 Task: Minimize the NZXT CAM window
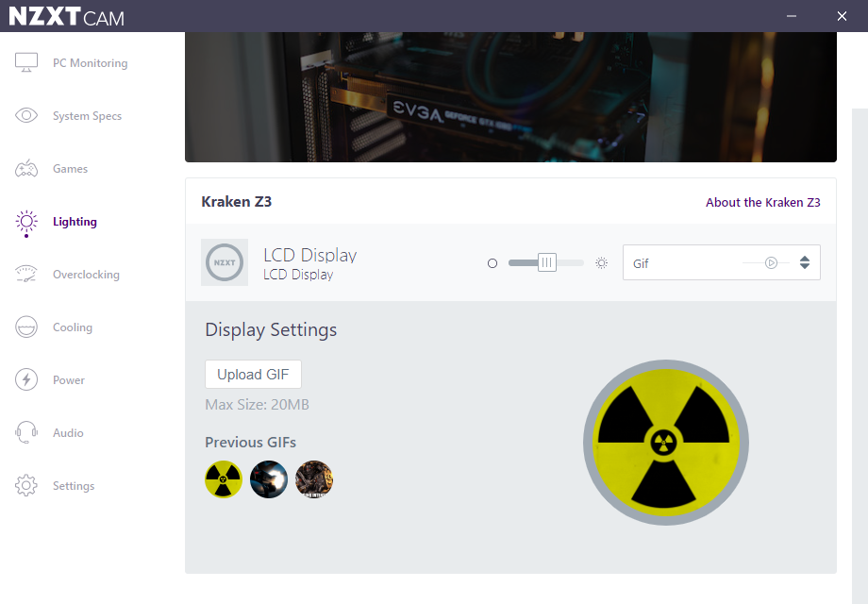pyautogui.click(x=792, y=16)
